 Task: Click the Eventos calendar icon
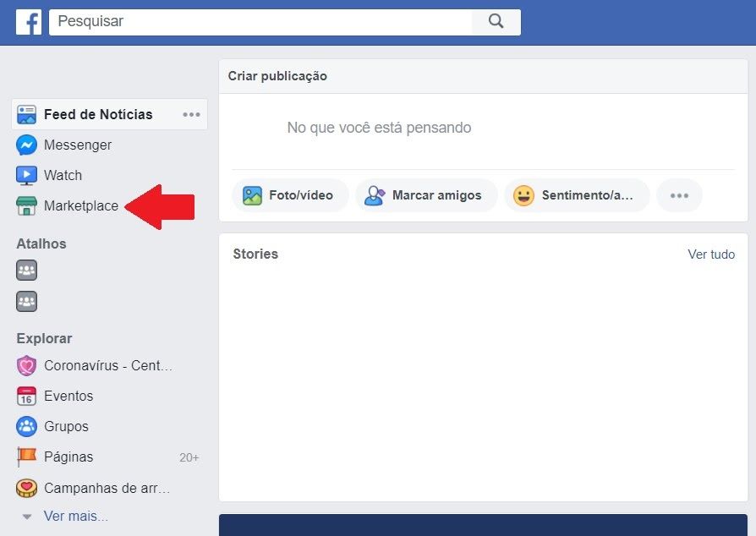pyautogui.click(x=26, y=397)
